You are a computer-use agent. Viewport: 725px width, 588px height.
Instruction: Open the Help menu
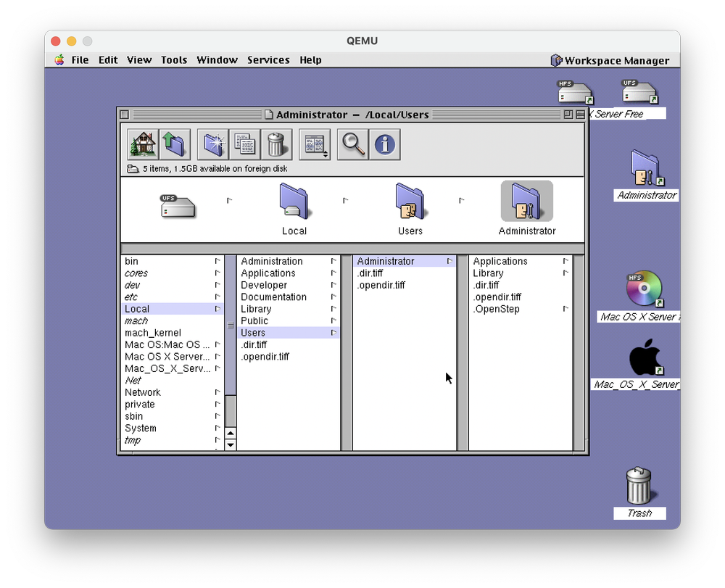click(x=310, y=60)
